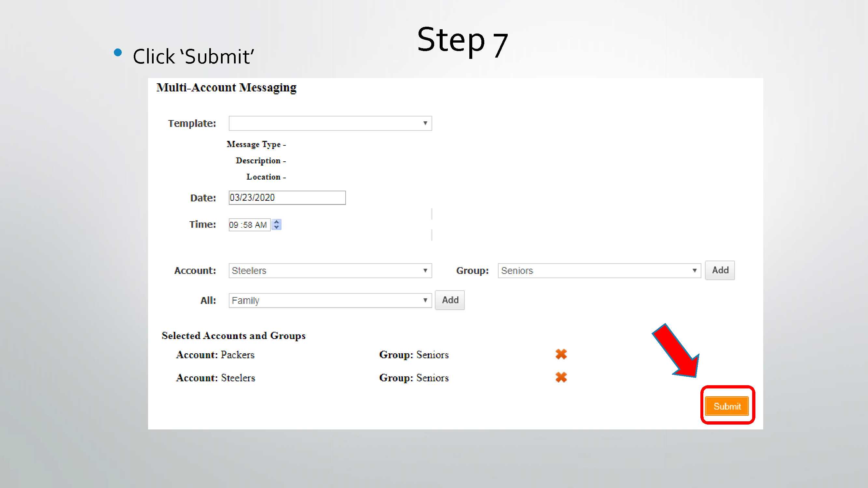Click the Selected Accounts and Groups heading

coord(233,336)
